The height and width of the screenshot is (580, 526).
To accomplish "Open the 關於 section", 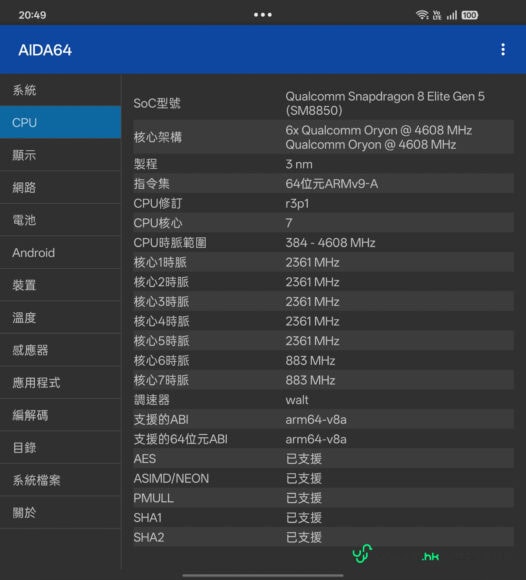I will pyautogui.click(x=60, y=513).
